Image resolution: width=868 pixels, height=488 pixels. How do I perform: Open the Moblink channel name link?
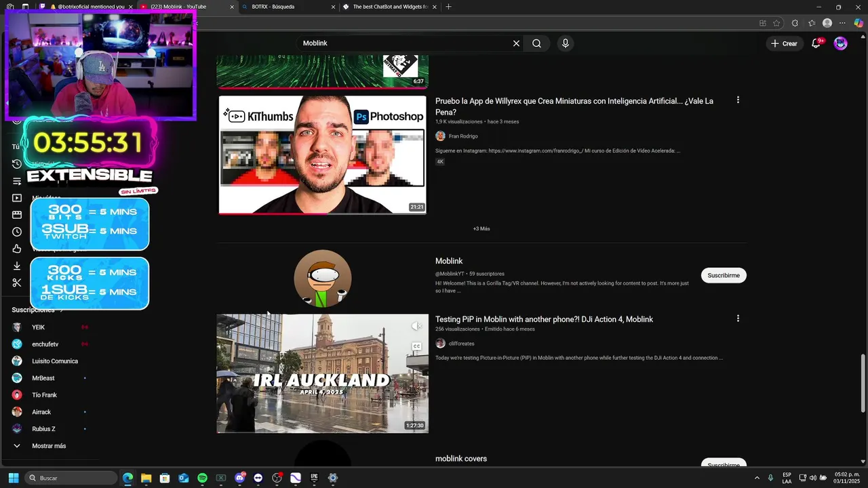tap(449, 261)
